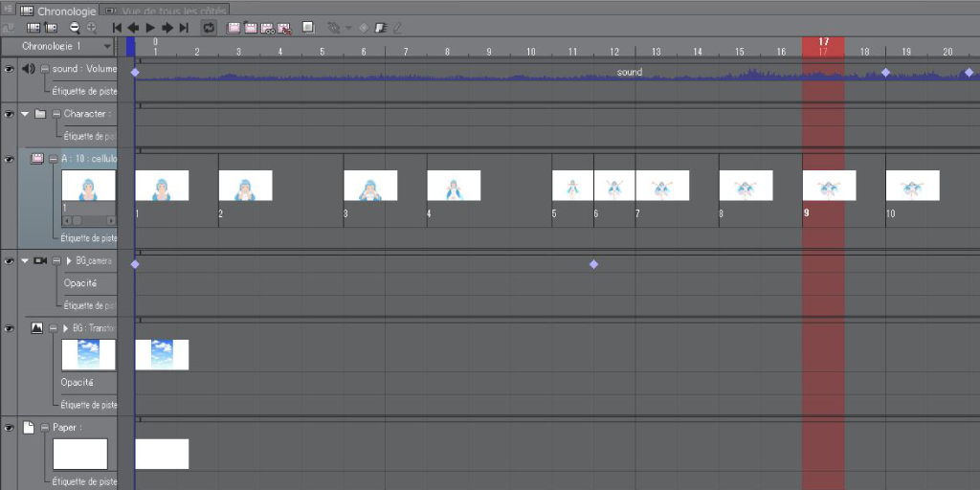This screenshot has height=490, width=980.
Task: Collapse the Character folder triangle
Action: tap(25, 114)
